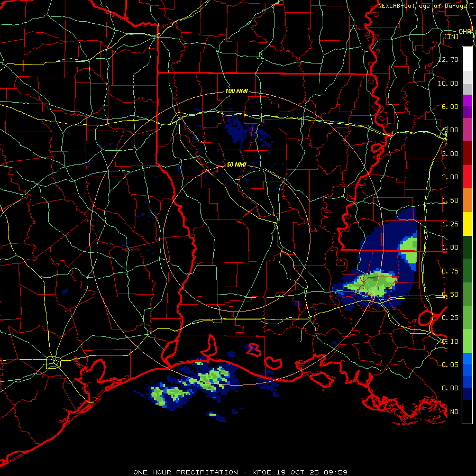The height and width of the screenshot is (476, 476).
Task: Click the OHA product label
Action: pyautogui.click(x=465, y=32)
